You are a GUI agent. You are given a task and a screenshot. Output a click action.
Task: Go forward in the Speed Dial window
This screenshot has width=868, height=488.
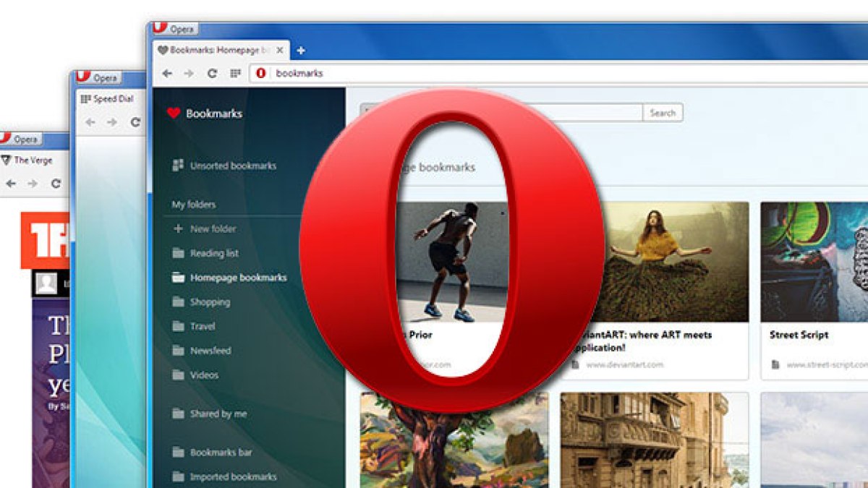click(112, 122)
